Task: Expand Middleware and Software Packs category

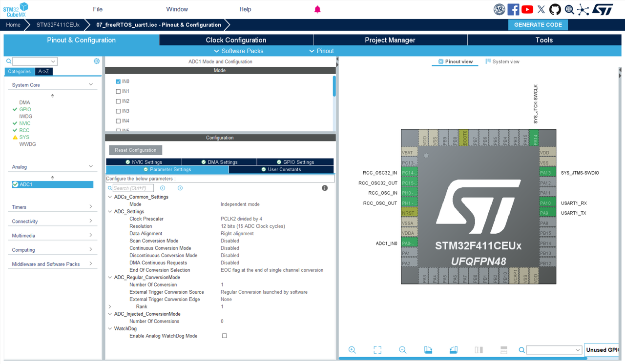Action: point(91,263)
